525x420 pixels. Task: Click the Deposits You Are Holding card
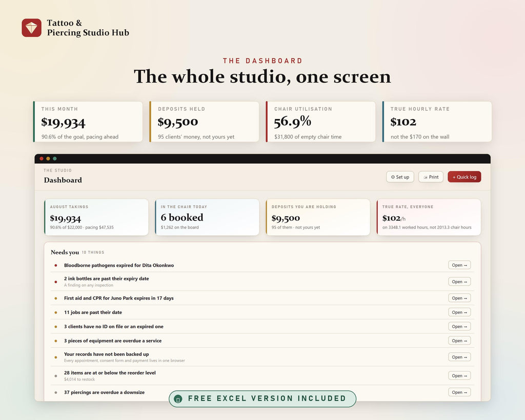click(318, 217)
